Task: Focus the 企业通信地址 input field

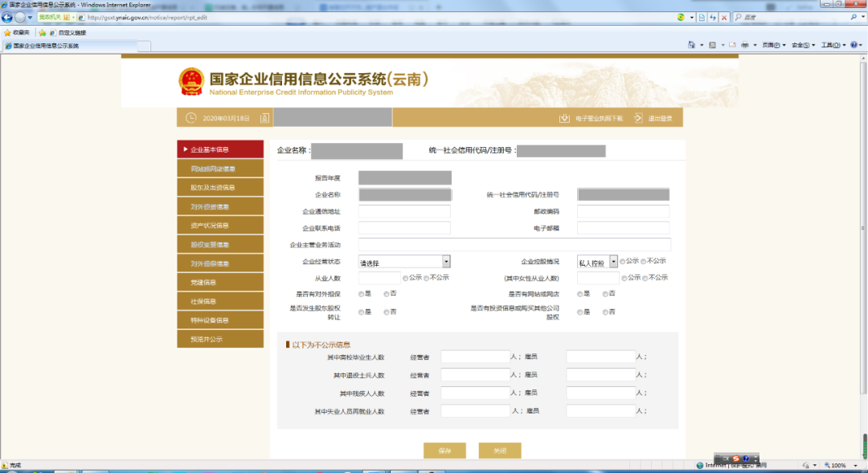Action: tap(404, 211)
